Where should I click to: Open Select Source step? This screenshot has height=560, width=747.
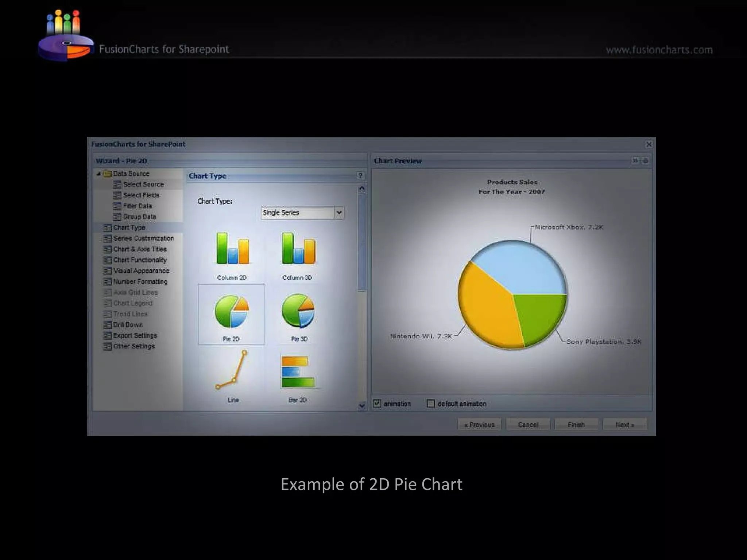[139, 184]
